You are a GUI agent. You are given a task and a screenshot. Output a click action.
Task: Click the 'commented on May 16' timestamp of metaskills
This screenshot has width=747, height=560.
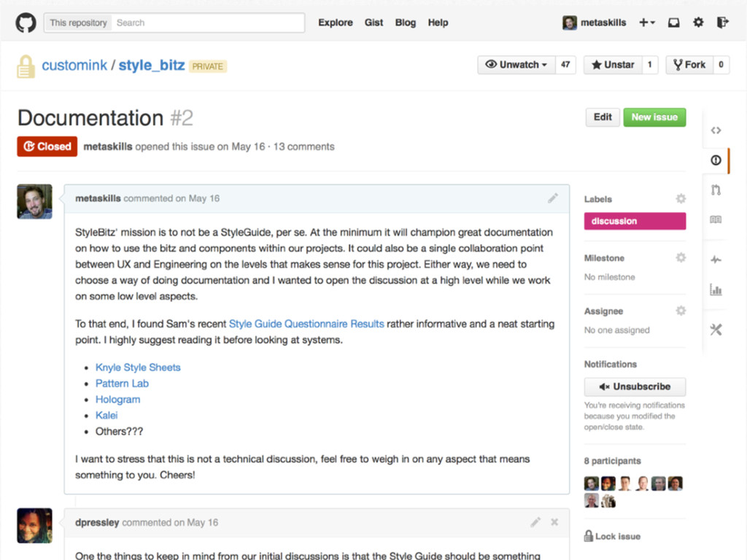(171, 198)
